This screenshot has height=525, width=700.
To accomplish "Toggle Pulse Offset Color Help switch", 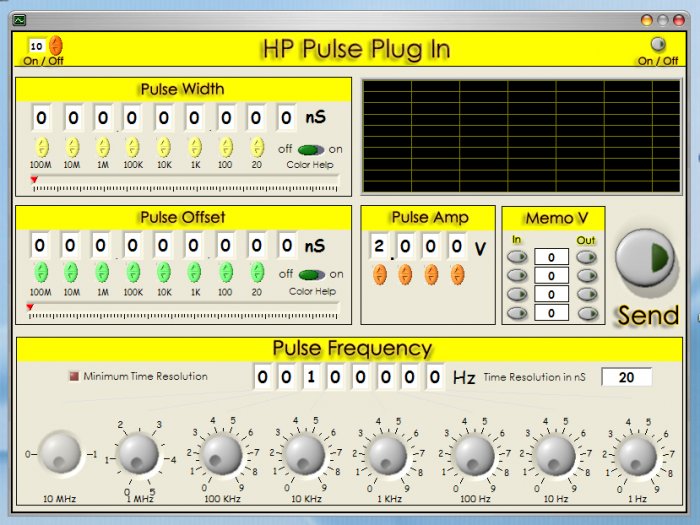I will pyautogui.click(x=312, y=275).
